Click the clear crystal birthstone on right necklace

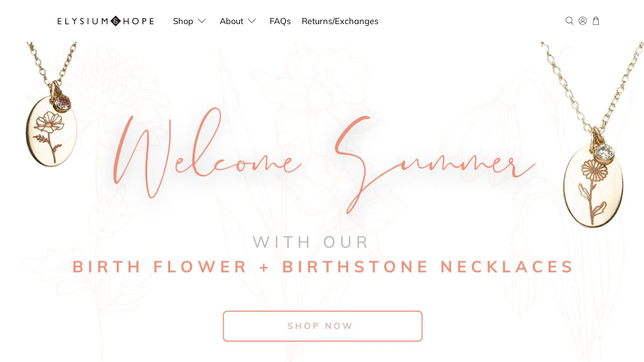tap(604, 152)
